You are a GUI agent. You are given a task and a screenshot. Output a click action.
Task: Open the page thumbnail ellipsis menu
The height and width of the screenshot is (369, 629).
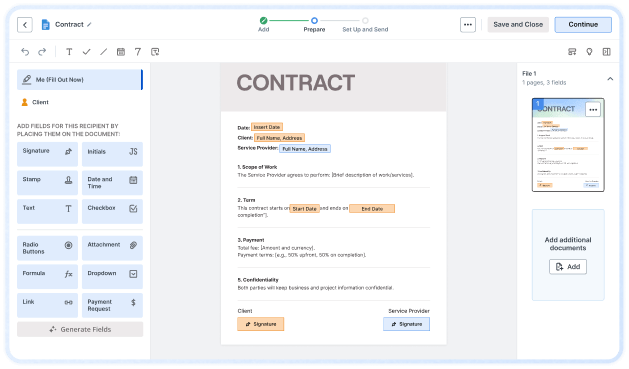point(593,109)
